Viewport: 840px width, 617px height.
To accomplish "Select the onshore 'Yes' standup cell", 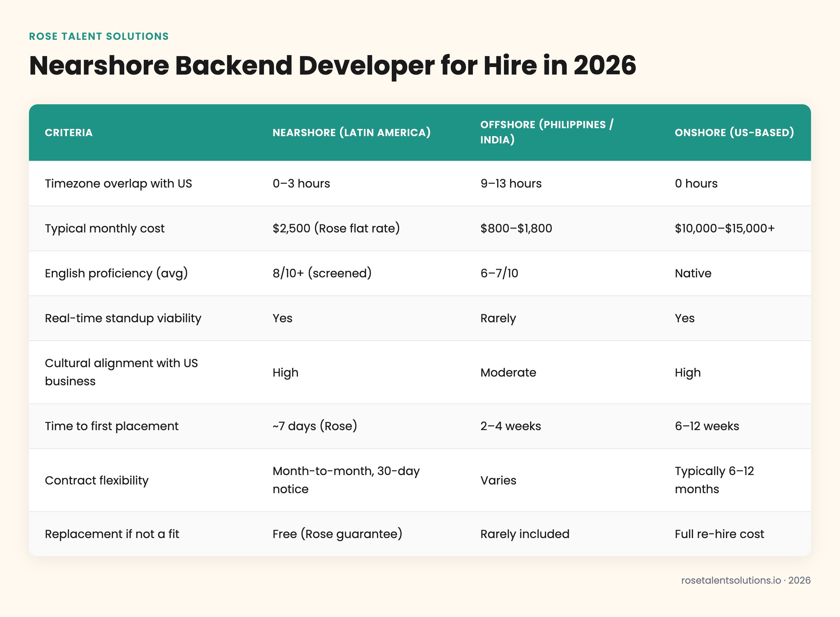I will 684,318.
